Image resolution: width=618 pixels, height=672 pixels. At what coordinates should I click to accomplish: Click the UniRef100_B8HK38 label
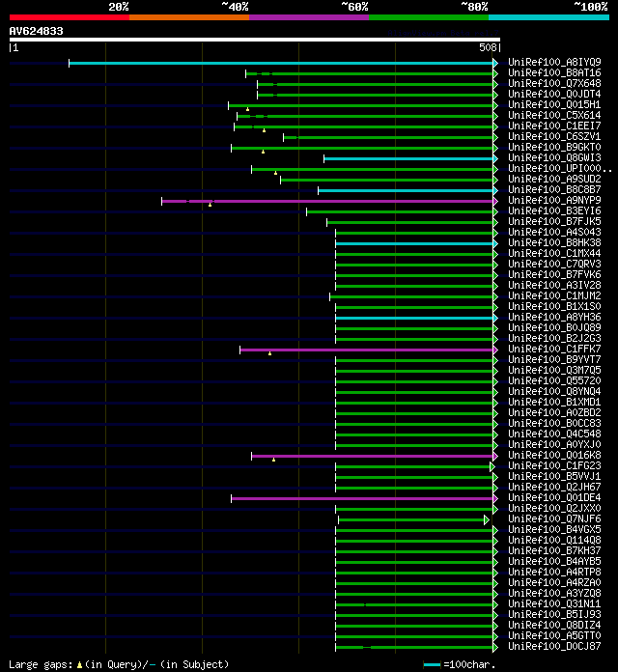(x=554, y=242)
